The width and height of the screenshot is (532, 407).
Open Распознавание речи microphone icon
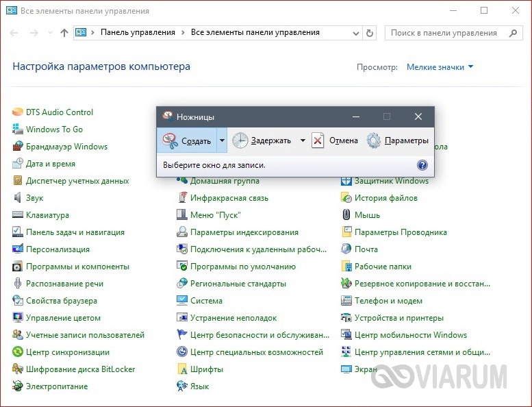pyautogui.click(x=18, y=284)
